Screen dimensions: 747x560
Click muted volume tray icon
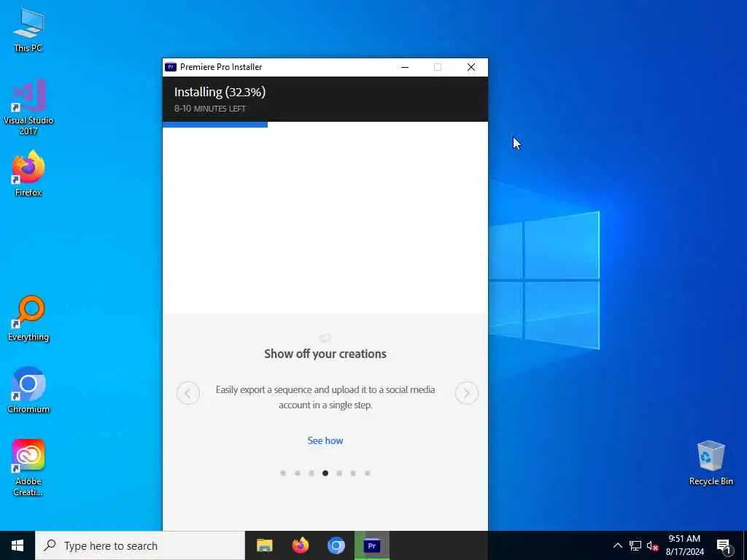pos(652,545)
